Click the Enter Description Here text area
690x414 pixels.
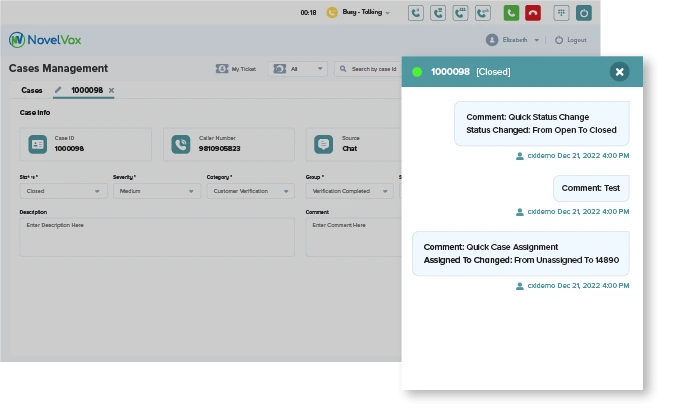click(x=157, y=237)
